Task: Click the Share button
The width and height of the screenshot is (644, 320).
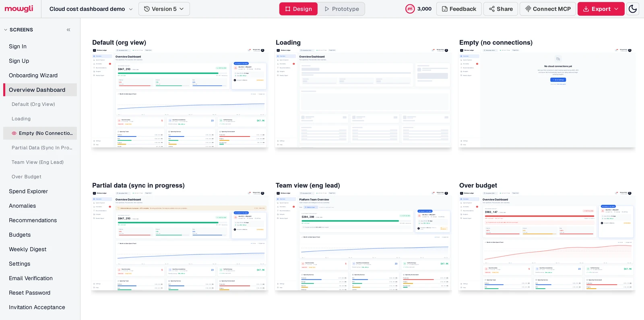Action: pyautogui.click(x=501, y=9)
